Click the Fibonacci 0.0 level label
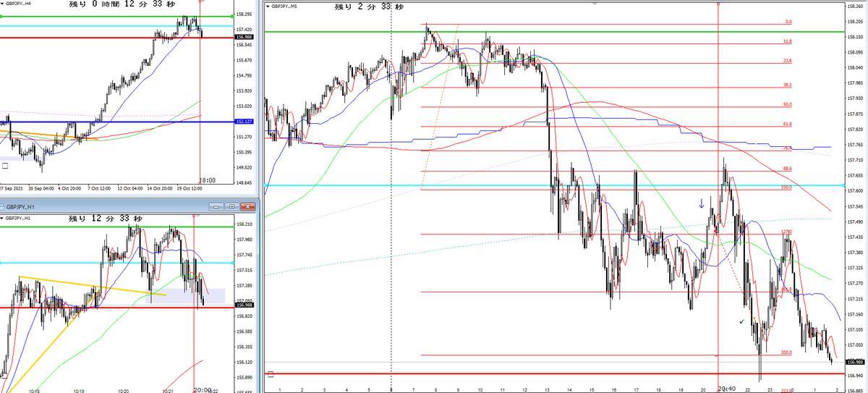Viewport: 868px width, 393px height. [x=788, y=22]
